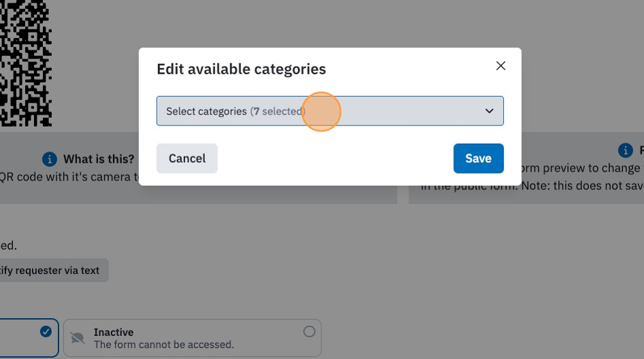644x359 pixels.
Task: Close the Edit available categories dialog
Action: click(500, 65)
